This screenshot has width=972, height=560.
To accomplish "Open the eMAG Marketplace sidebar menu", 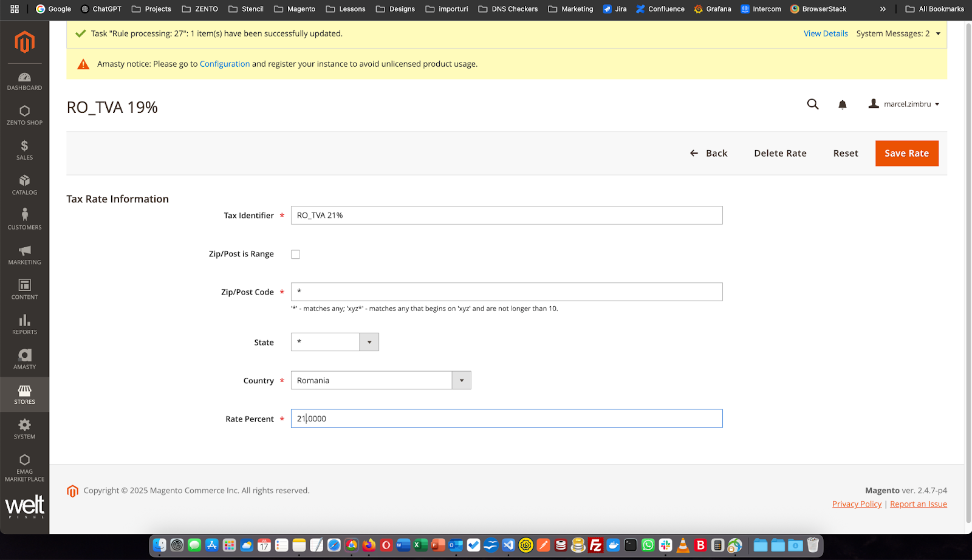I will [24, 468].
